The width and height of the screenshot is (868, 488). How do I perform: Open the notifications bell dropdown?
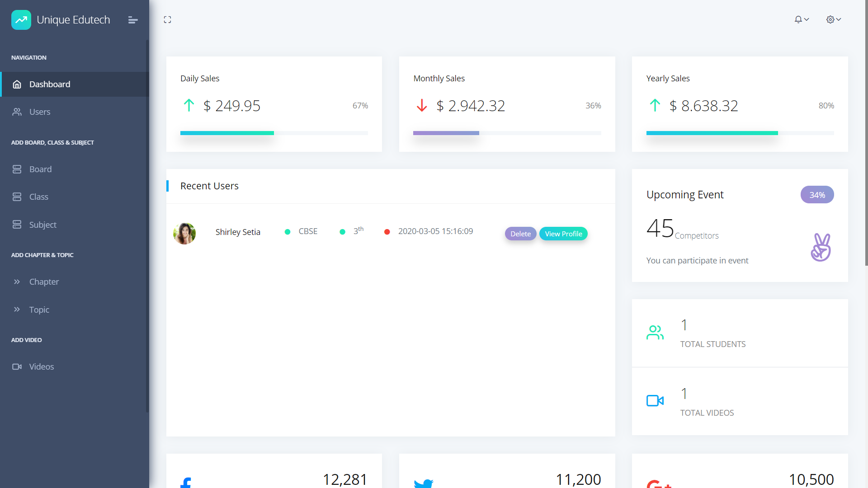[x=801, y=19]
